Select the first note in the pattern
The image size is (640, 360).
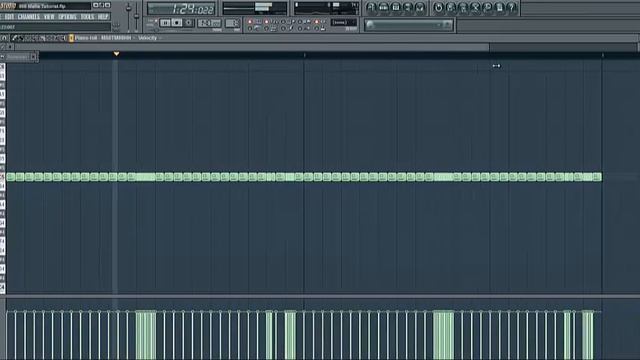coord(11,177)
